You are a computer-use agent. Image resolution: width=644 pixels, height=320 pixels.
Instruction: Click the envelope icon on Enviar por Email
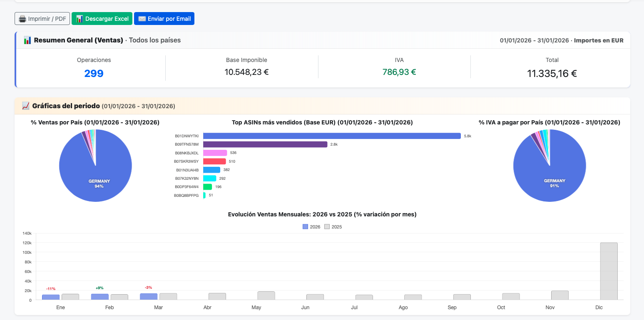point(142,19)
